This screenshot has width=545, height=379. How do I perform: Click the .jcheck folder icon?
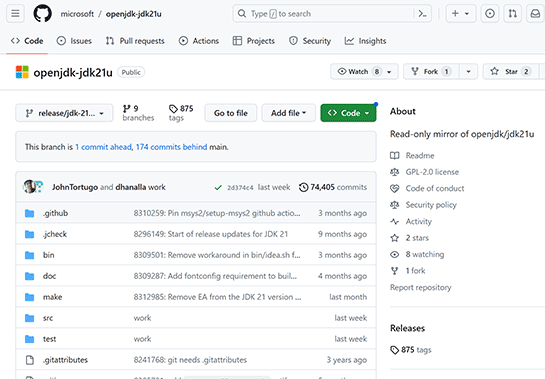(30, 234)
